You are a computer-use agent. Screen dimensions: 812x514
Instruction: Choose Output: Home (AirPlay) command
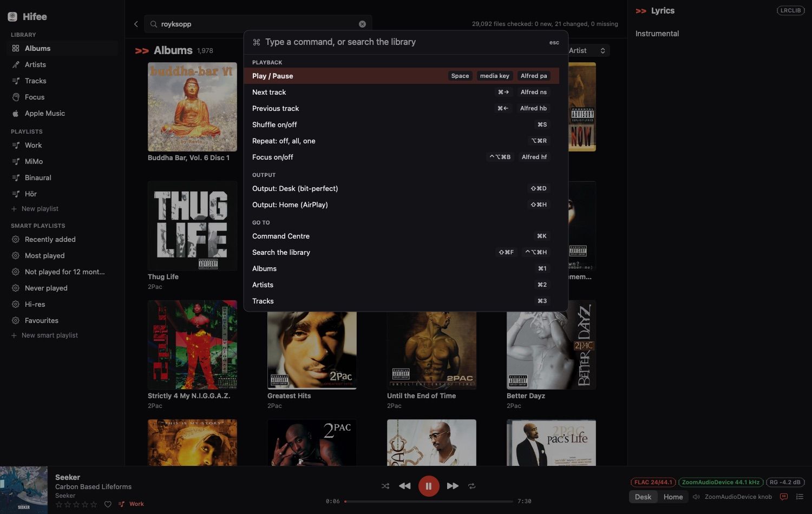[402, 205]
